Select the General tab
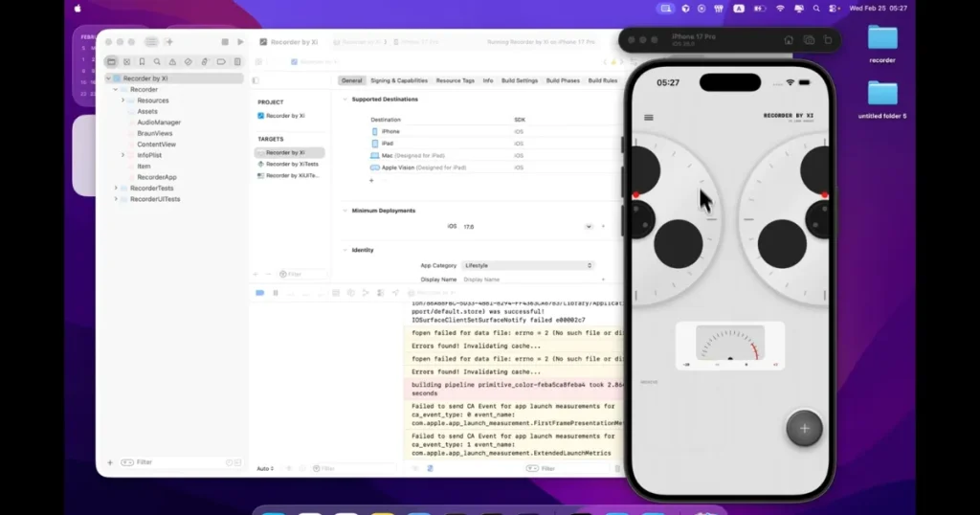The image size is (980, 515). pos(351,80)
